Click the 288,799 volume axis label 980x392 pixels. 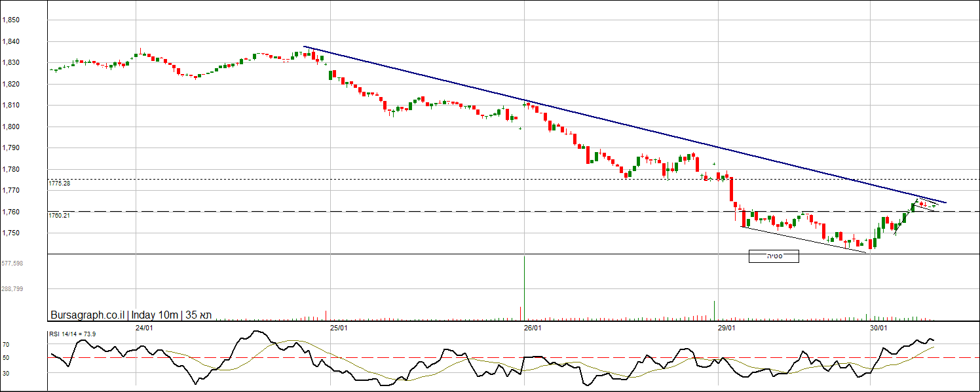(12, 288)
